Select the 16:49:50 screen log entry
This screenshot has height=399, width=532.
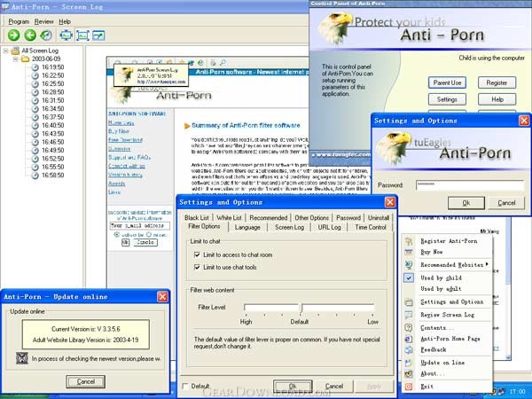52,151
